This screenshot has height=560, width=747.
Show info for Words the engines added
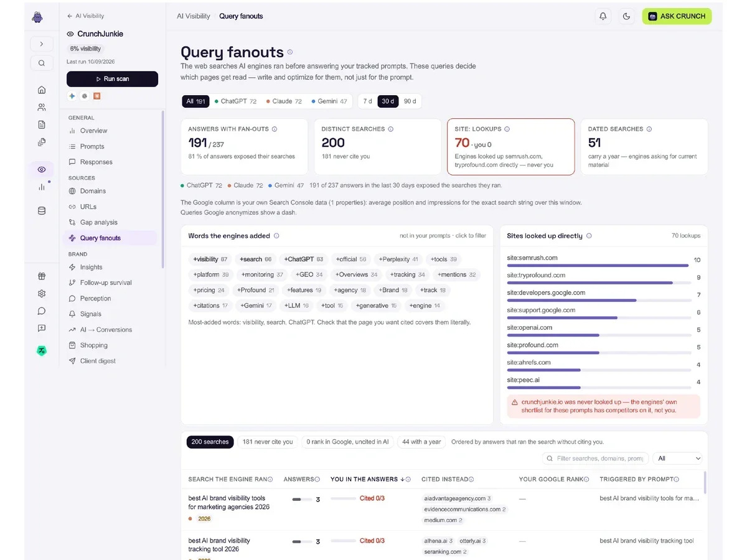click(276, 236)
